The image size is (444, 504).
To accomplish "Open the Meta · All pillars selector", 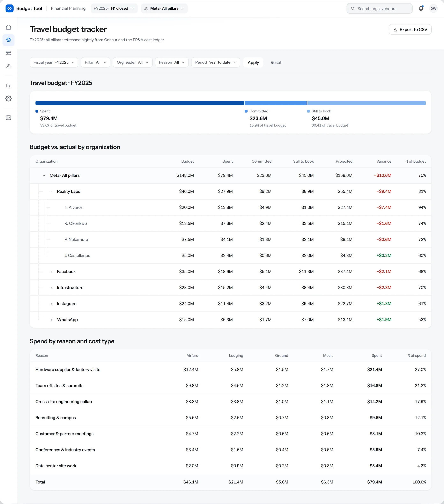I will [164, 8].
